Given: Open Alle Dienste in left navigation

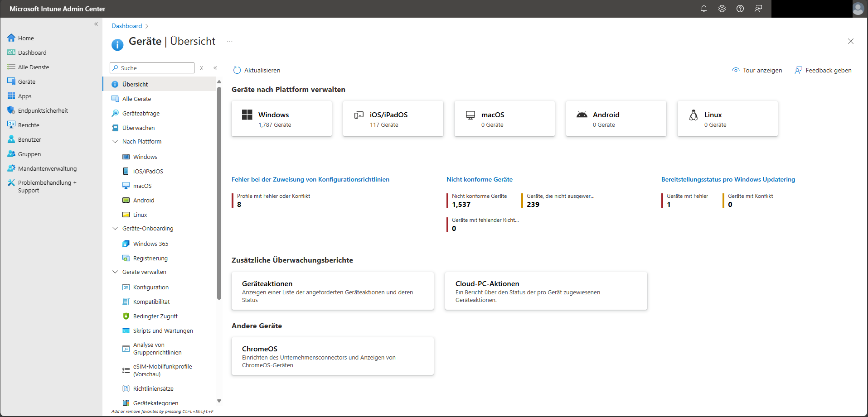Looking at the screenshot, I should point(34,67).
